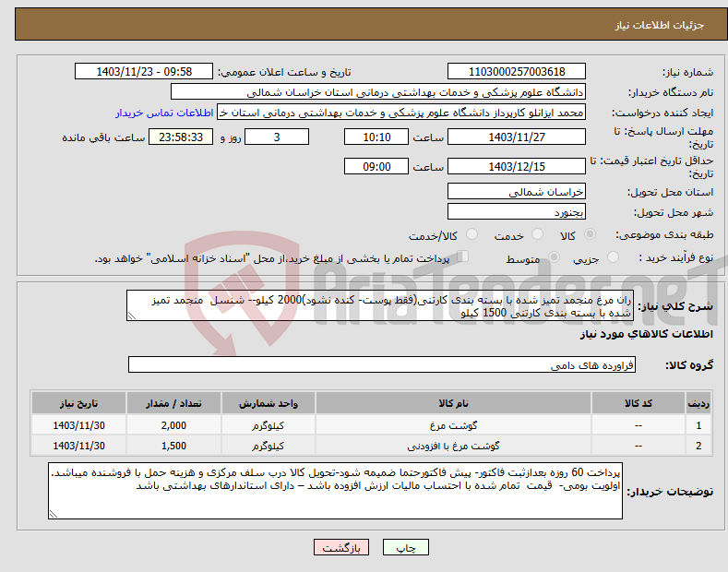The image size is (728, 572).
Task: Click the توضیحات خریدار text area
Action: point(335,491)
